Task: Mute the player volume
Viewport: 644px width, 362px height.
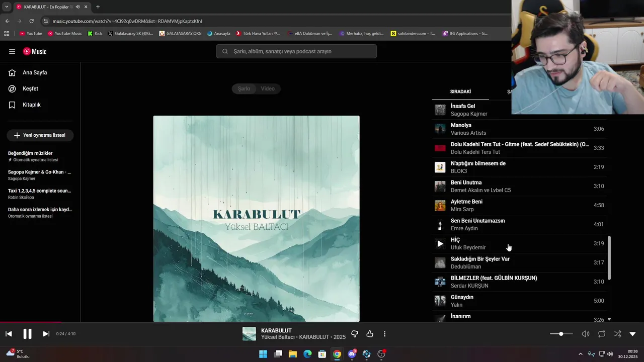Action: tap(585, 334)
